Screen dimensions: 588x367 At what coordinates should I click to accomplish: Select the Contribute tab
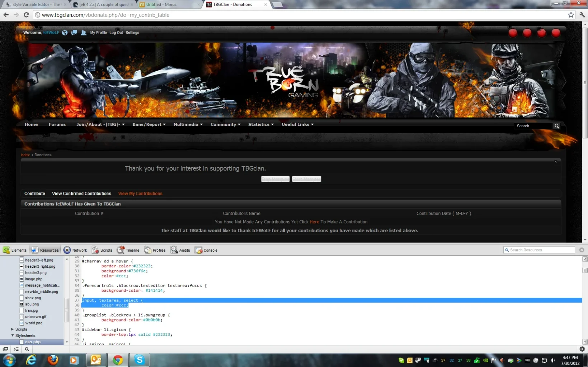[35, 194]
